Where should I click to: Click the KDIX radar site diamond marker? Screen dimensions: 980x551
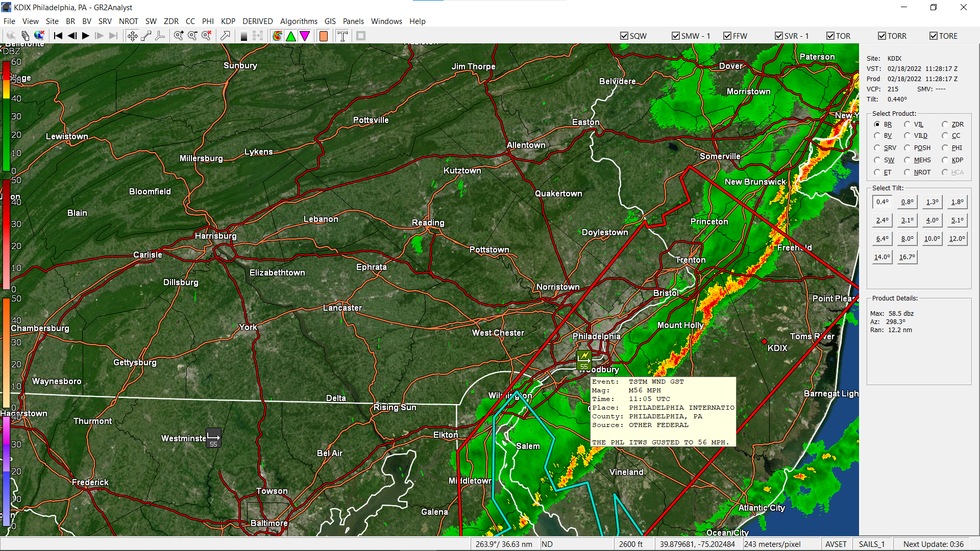(x=764, y=341)
